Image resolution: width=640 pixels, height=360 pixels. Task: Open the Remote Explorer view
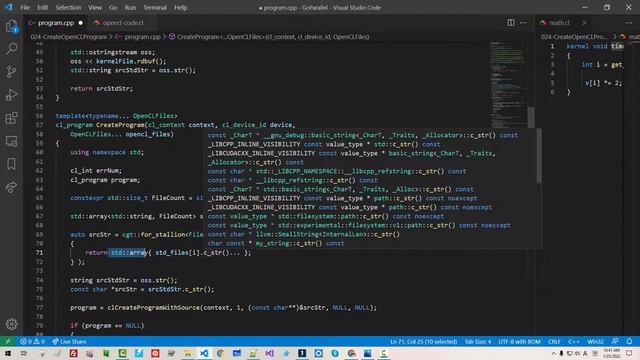[x=11, y=141]
